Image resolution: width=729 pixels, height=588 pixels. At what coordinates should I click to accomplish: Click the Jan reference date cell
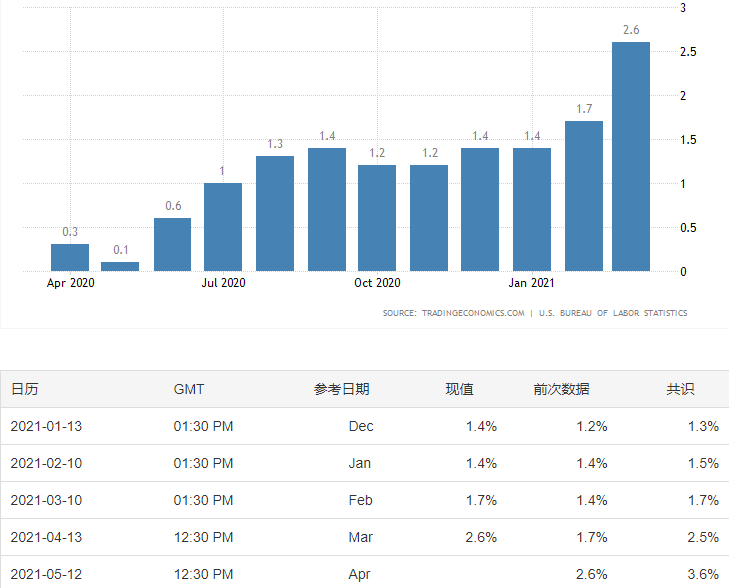360,463
